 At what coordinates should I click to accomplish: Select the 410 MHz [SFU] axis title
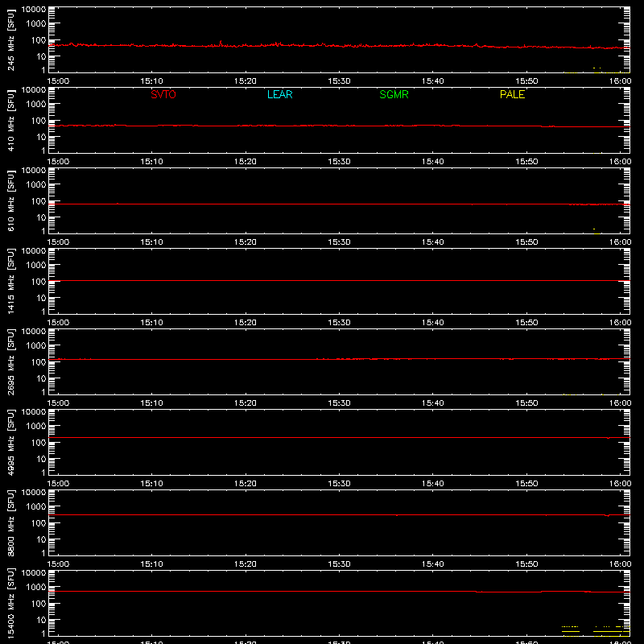point(10,121)
